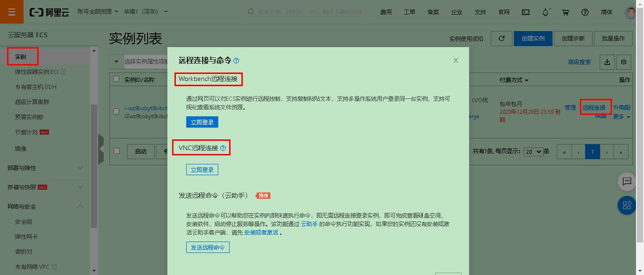This screenshot has width=644, height=275.
Task: Open the 工单 menu item
Action: pos(409,12)
